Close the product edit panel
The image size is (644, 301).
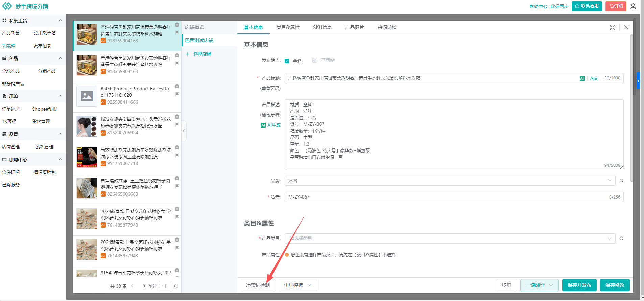coord(626,27)
